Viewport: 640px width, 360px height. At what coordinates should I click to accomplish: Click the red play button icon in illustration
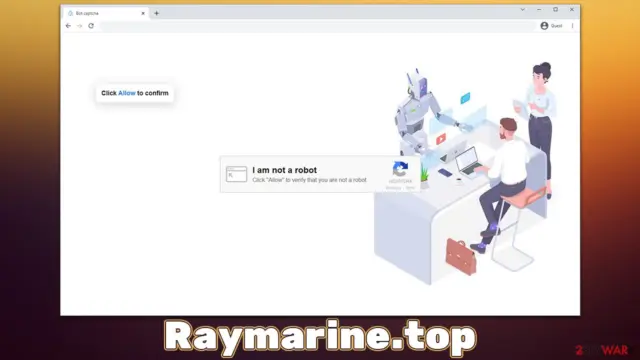point(441,139)
